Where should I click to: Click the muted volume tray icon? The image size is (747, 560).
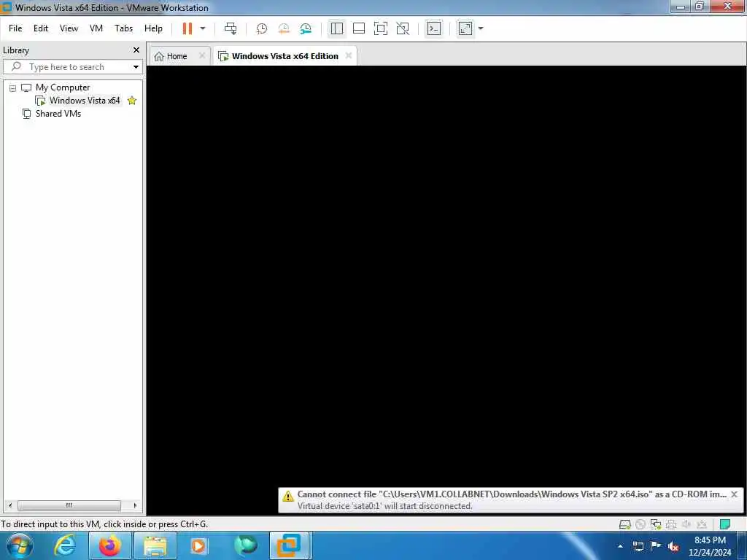673,547
